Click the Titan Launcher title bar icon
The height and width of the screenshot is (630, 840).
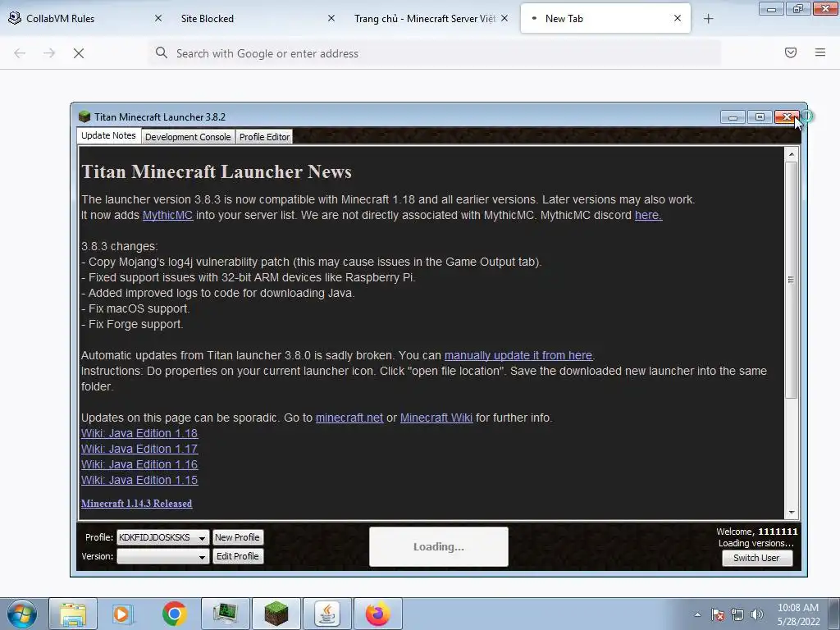pos(84,116)
